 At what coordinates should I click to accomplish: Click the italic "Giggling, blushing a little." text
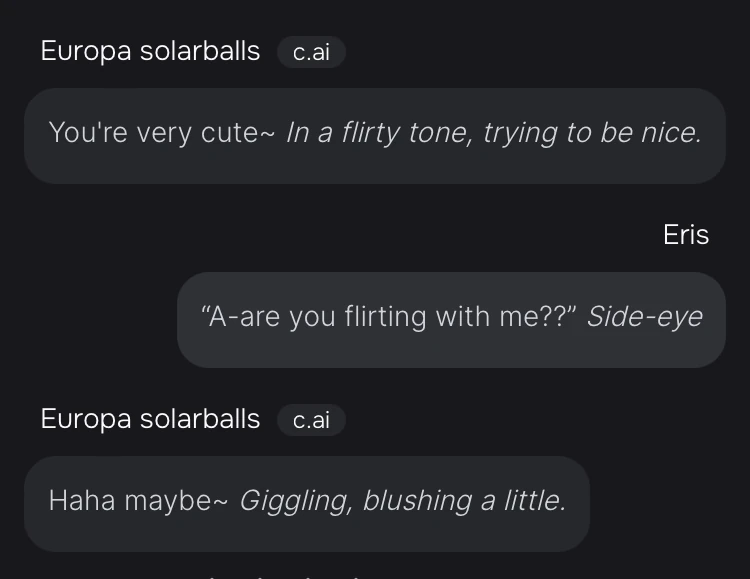coord(402,501)
